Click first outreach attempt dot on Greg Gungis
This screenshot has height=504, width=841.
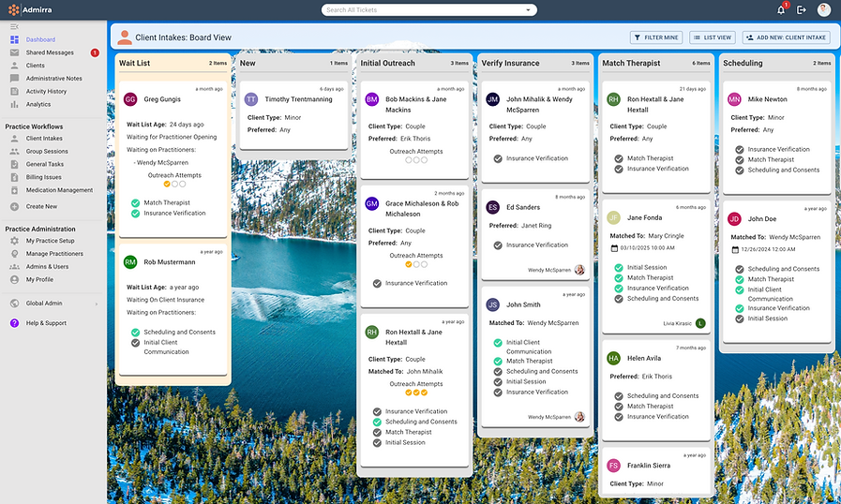(167, 184)
